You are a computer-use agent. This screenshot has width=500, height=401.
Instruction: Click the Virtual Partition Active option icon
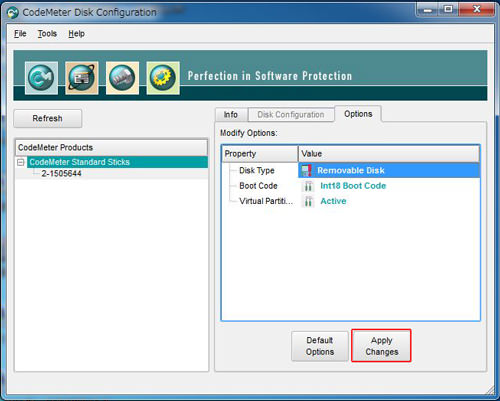pos(308,201)
